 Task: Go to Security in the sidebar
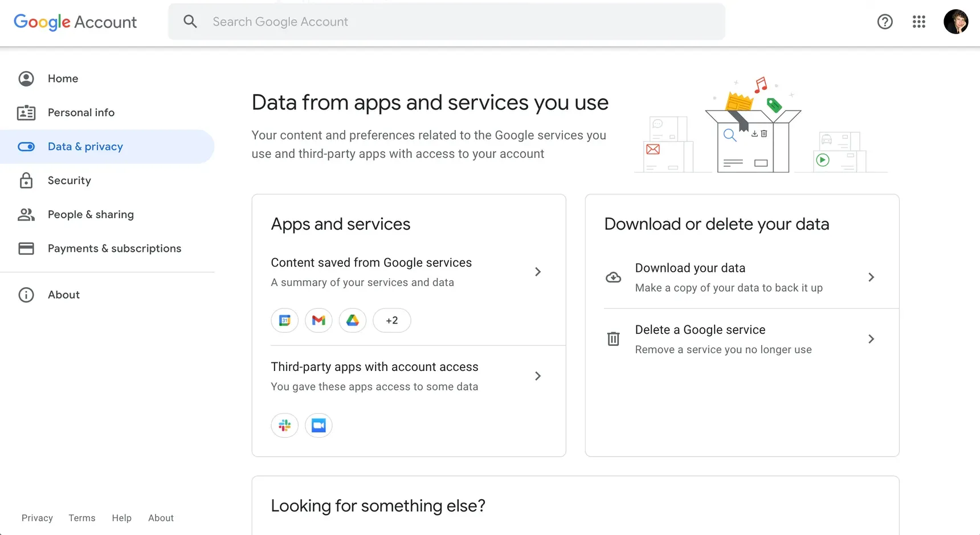tap(69, 181)
